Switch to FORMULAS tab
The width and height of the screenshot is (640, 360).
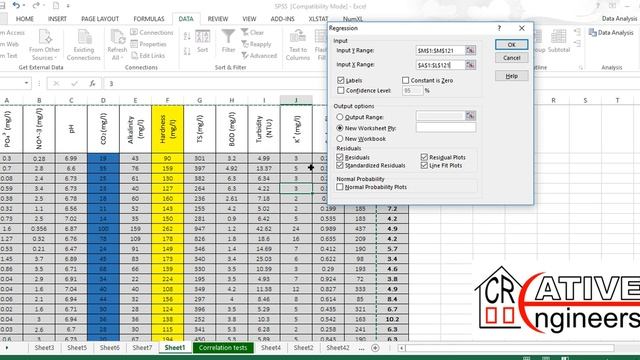[x=149, y=19]
